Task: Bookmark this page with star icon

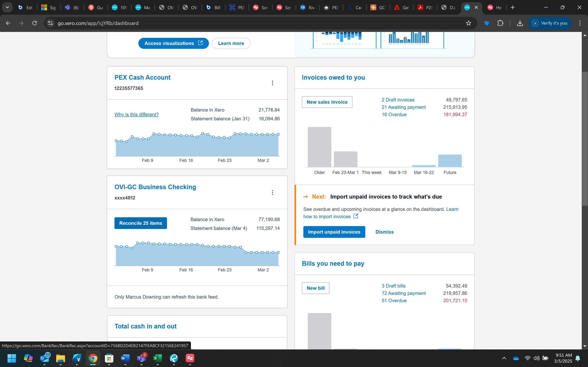Action: [x=468, y=23]
